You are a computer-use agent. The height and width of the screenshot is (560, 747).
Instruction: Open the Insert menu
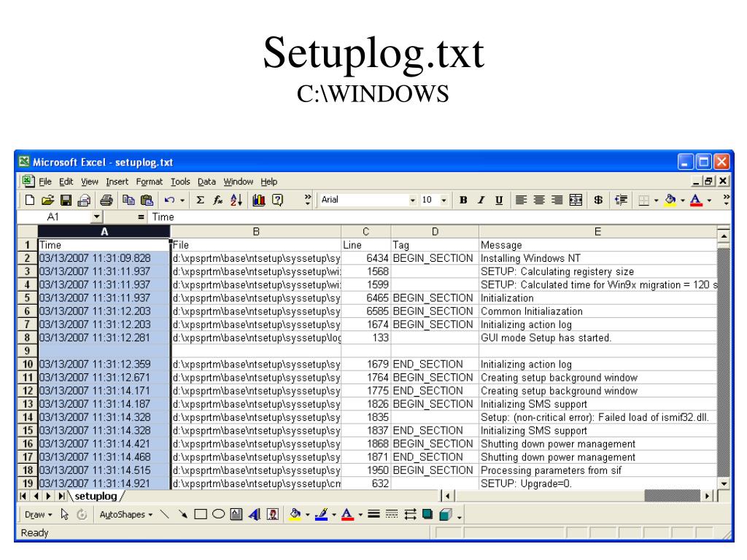pyautogui.click(x=117, y=182)
